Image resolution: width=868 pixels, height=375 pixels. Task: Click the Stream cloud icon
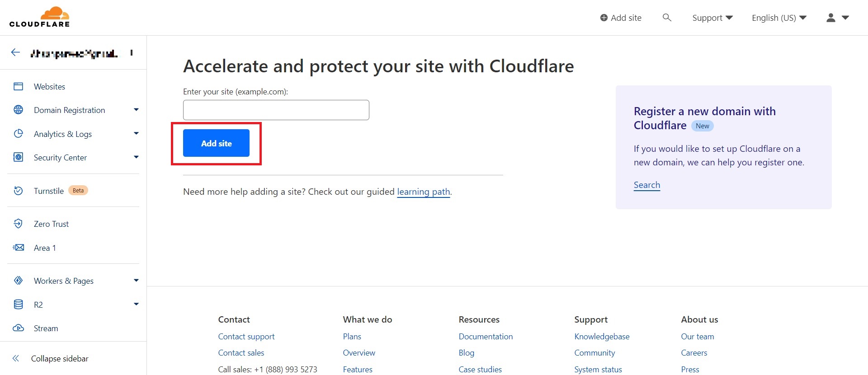pyautogui.click(x=18, y=328)
